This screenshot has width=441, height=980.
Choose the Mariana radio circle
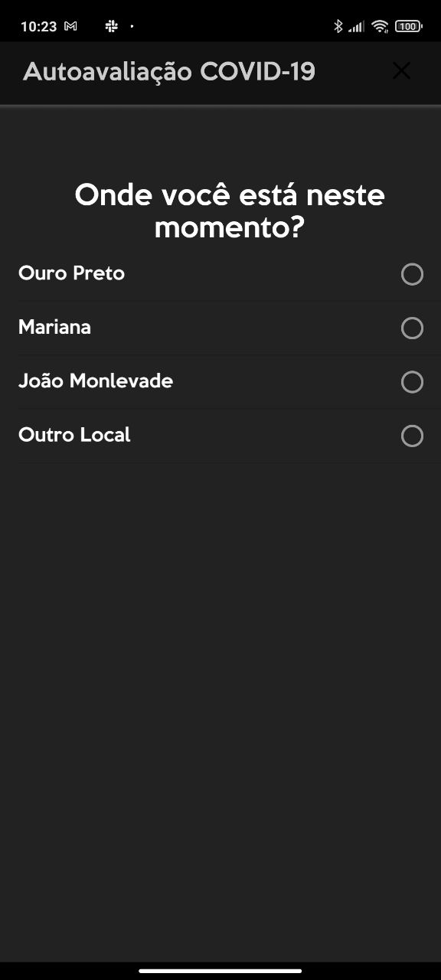tap(412, 328)
